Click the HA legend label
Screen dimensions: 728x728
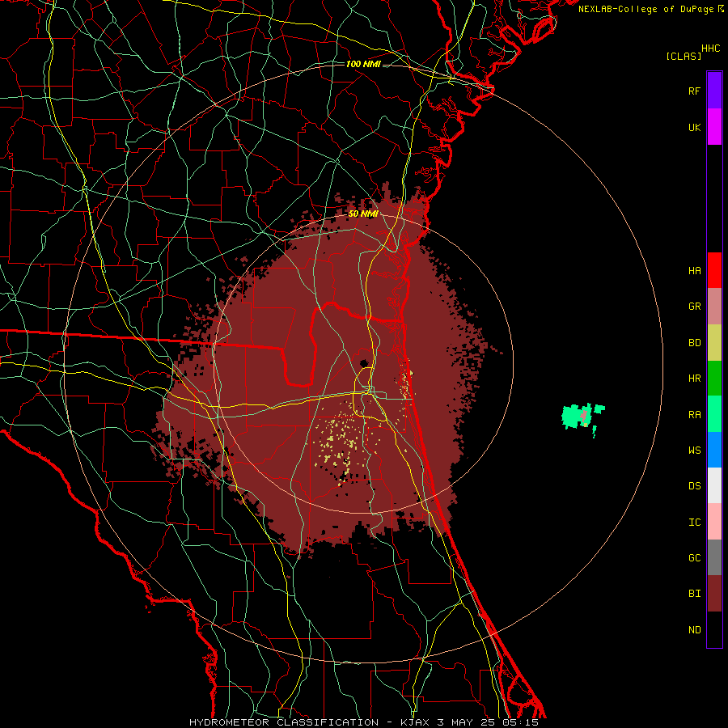point(694,270)
